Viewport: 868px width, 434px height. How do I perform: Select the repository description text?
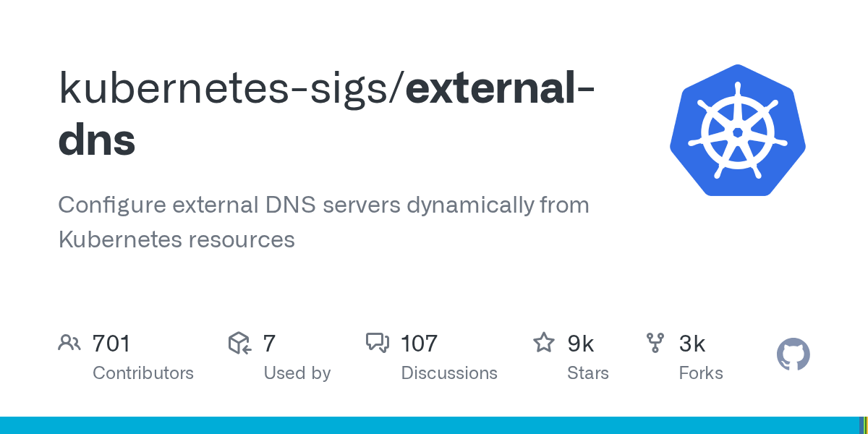pos(323,222)
